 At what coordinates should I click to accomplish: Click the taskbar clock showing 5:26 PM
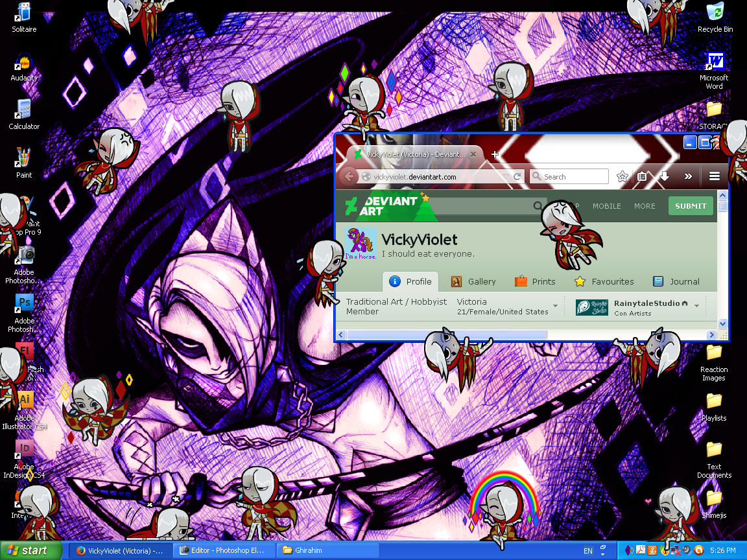(723, 550)
